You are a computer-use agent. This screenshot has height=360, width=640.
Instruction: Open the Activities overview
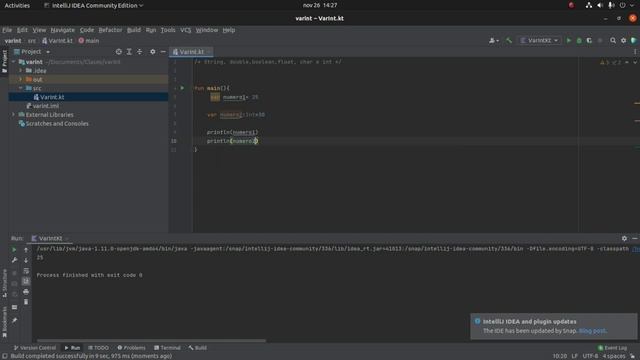click(x=17, y=5)
